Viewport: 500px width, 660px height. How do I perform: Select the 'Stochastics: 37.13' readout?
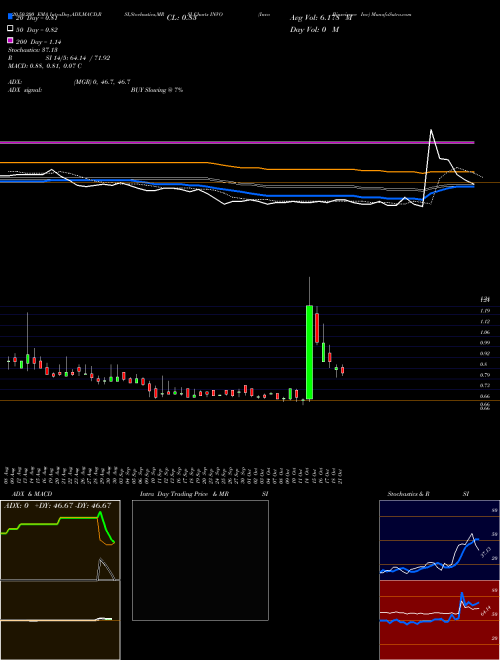tap(33, 50)
